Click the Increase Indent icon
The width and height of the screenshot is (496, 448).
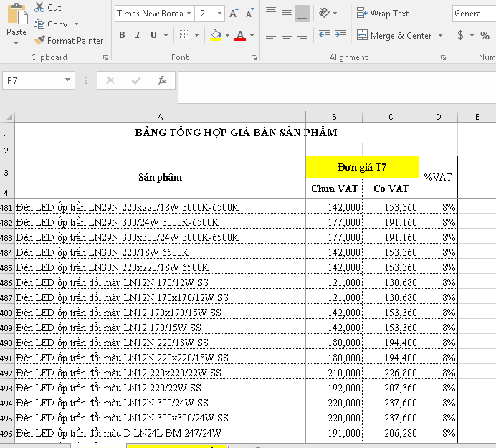(340, 35)
